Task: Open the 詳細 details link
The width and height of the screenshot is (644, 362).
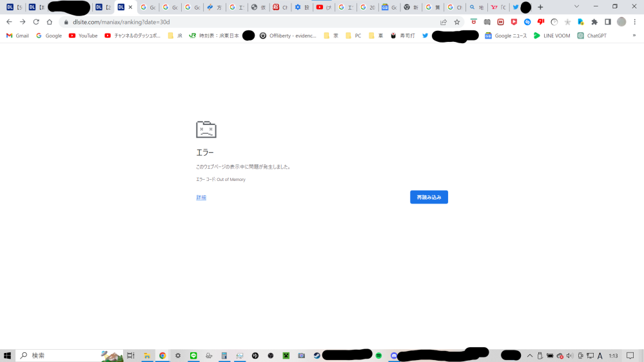Action: pyautogui.click(x=201, y=198)
